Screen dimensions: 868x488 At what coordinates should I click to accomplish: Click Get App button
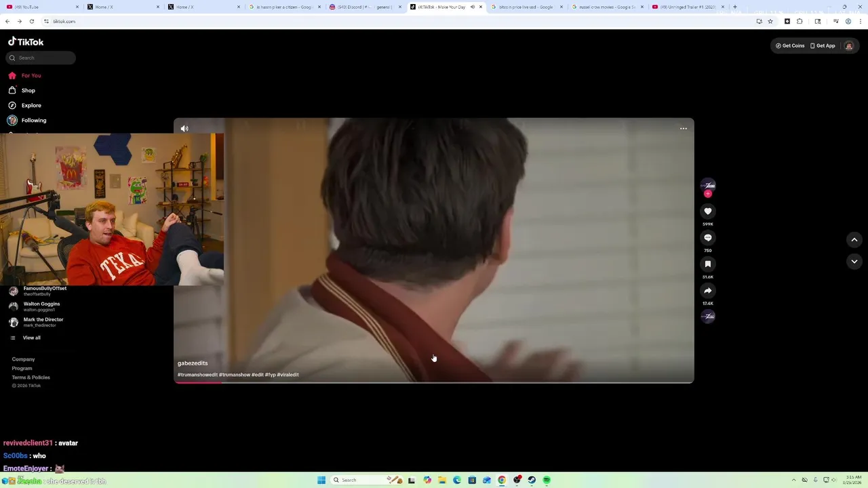(823, 45)
